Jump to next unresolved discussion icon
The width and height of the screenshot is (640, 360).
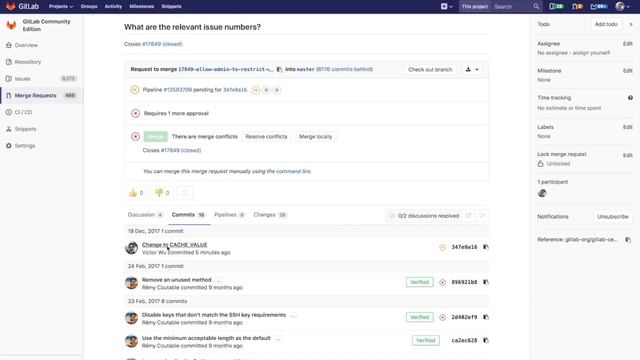click(x=482, y=216)
